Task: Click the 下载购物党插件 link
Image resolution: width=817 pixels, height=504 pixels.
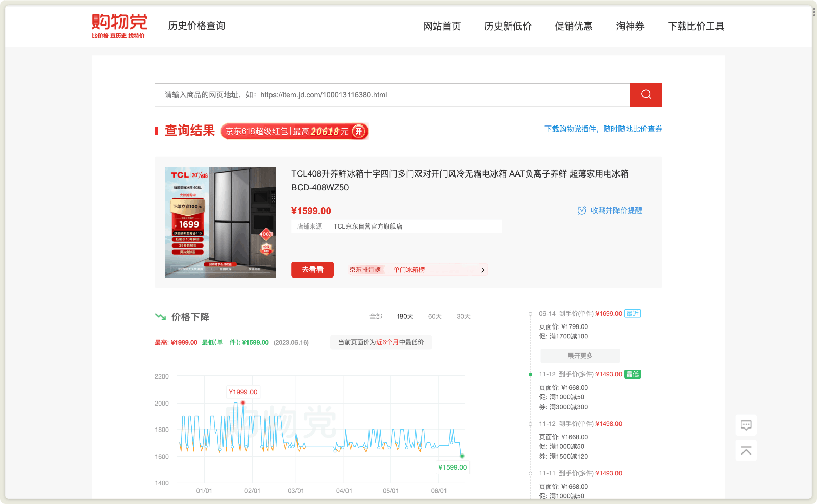Action: tap(572, 129)
